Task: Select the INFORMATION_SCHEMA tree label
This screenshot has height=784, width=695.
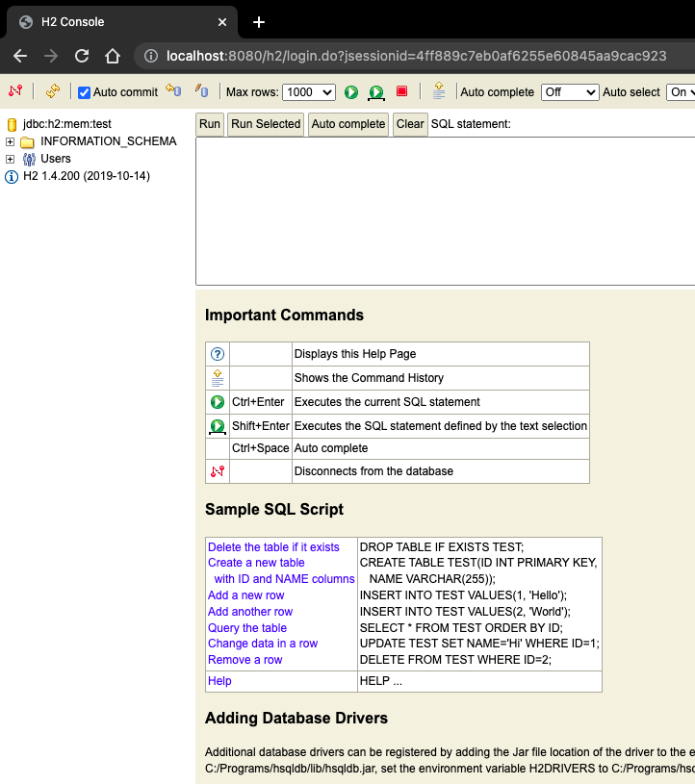Action: click(109, 141)
